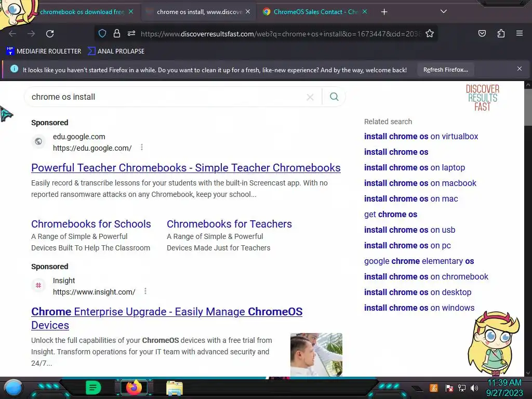The width and height of the screenshot is (532, 399).
Task: Save page to Pocket
Action: click(x=482, y=33)
